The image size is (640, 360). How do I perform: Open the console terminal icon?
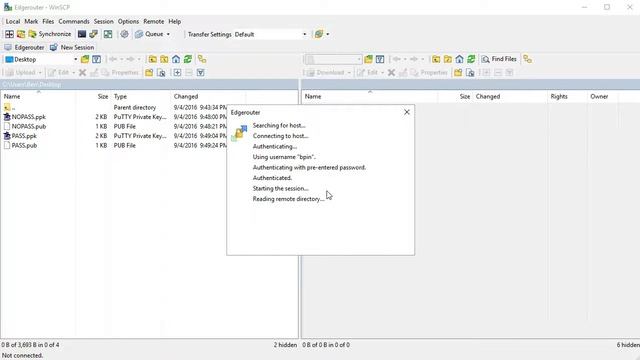[82, 34]
